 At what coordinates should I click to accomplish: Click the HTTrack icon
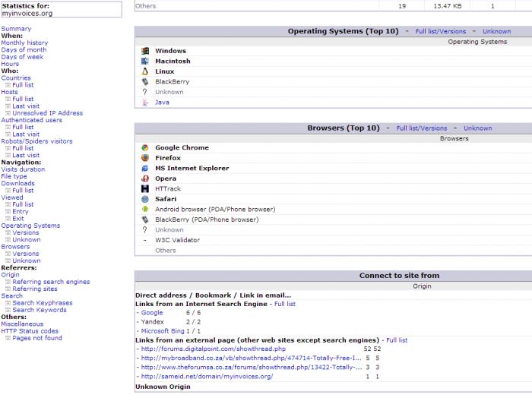[145, 189]
